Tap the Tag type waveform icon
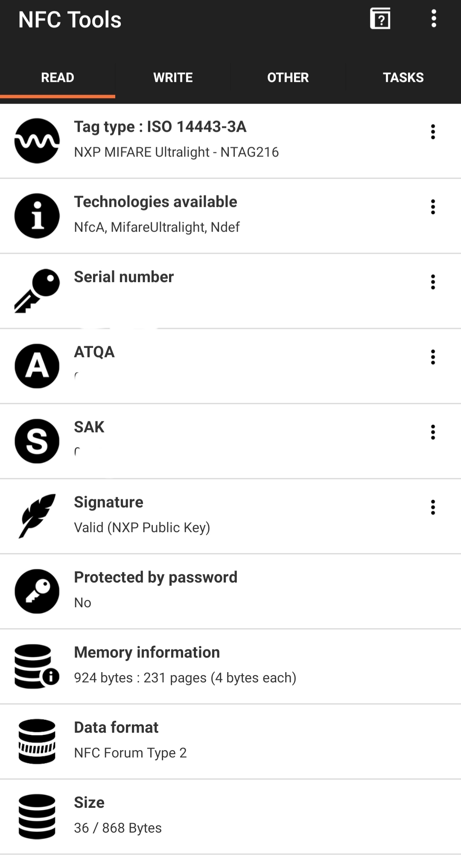461x868 pixels. [37, 141]
